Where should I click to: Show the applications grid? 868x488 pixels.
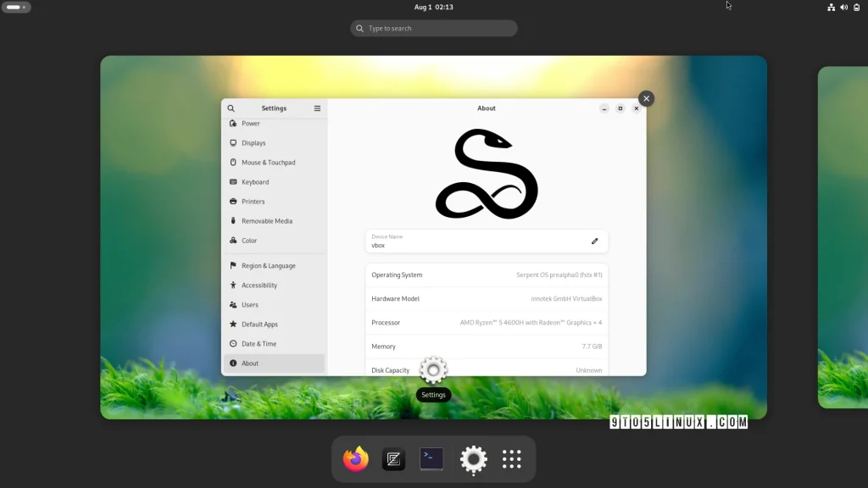click(x=511, y=459)
